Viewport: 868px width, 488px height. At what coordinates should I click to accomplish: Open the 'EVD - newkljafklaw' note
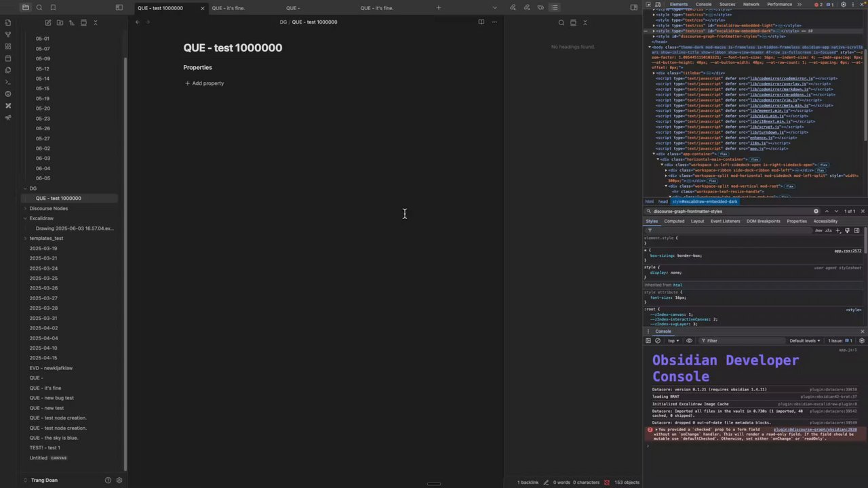point(51,368)
